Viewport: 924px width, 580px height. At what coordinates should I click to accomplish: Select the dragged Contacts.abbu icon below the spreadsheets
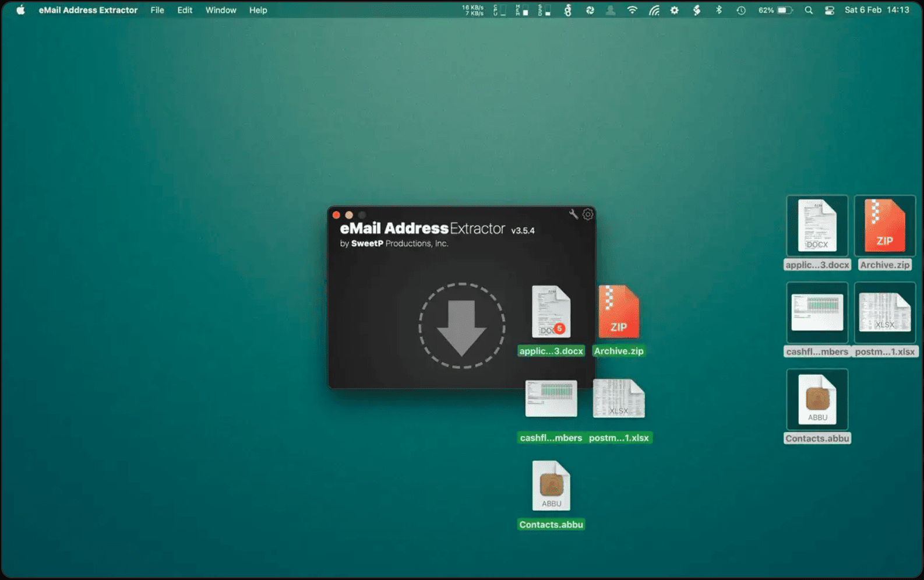click(551, 486)
